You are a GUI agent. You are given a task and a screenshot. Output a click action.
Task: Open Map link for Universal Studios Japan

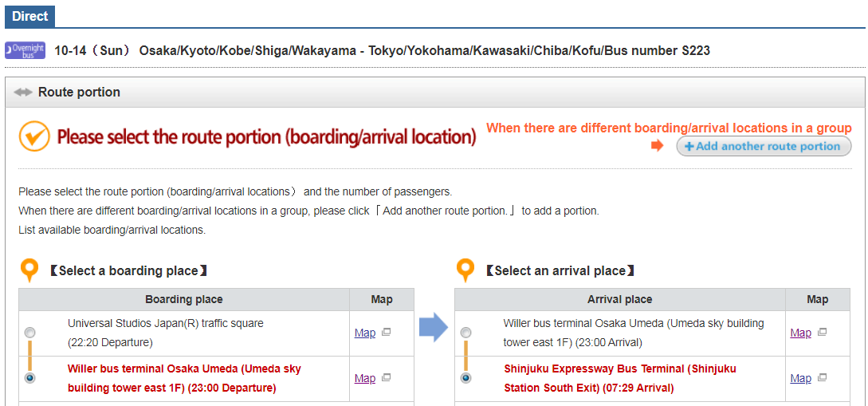coord(365,333)
